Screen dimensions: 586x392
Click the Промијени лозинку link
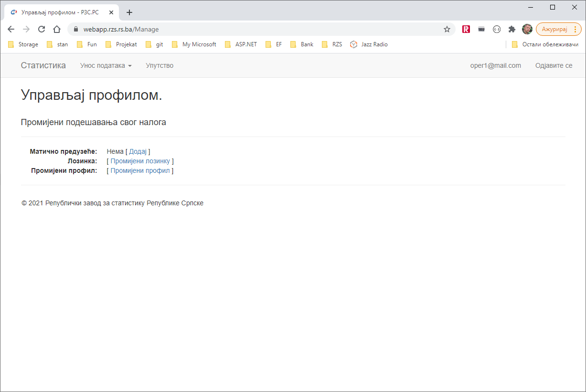coord(140,161)
